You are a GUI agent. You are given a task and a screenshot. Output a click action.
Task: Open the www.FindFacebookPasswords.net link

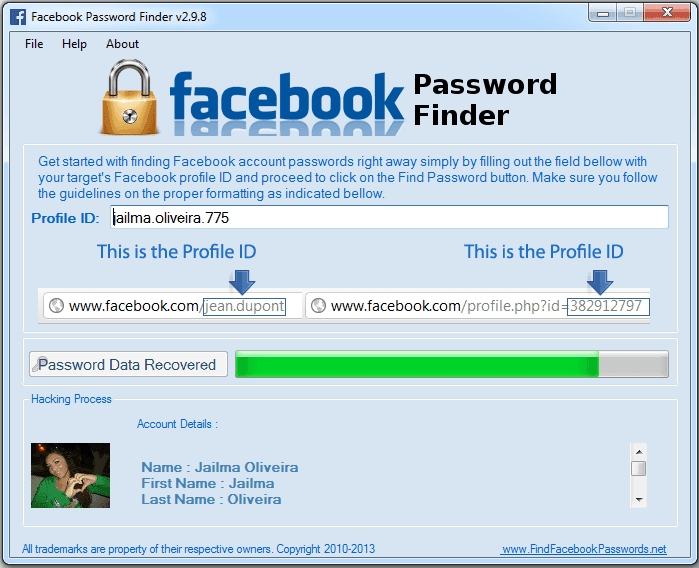pos(584,549)
